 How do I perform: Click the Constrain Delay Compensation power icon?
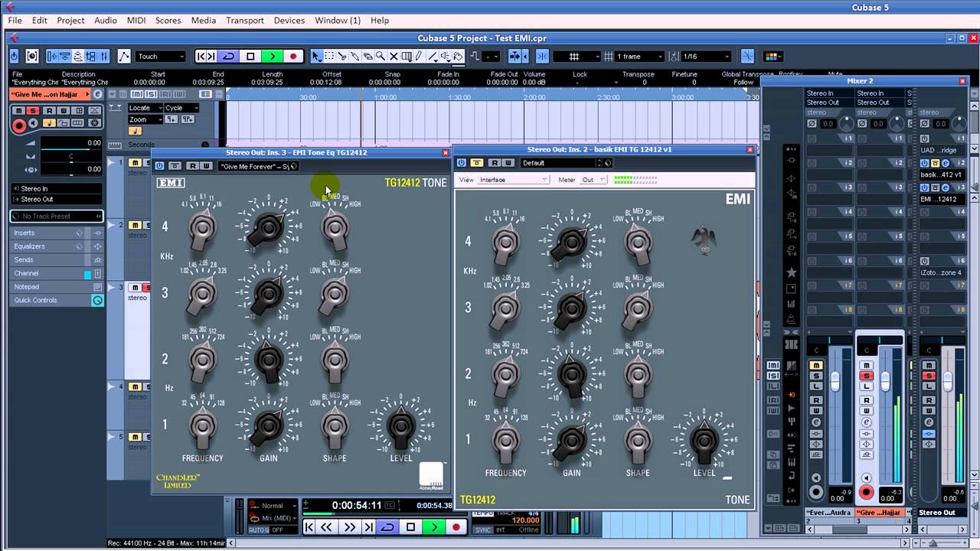(14, 57)
